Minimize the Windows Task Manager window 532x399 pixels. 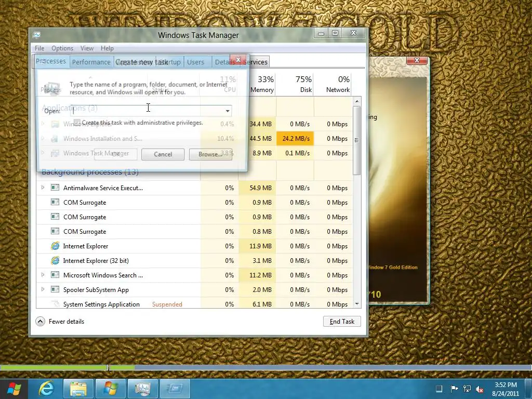point(321,33)
